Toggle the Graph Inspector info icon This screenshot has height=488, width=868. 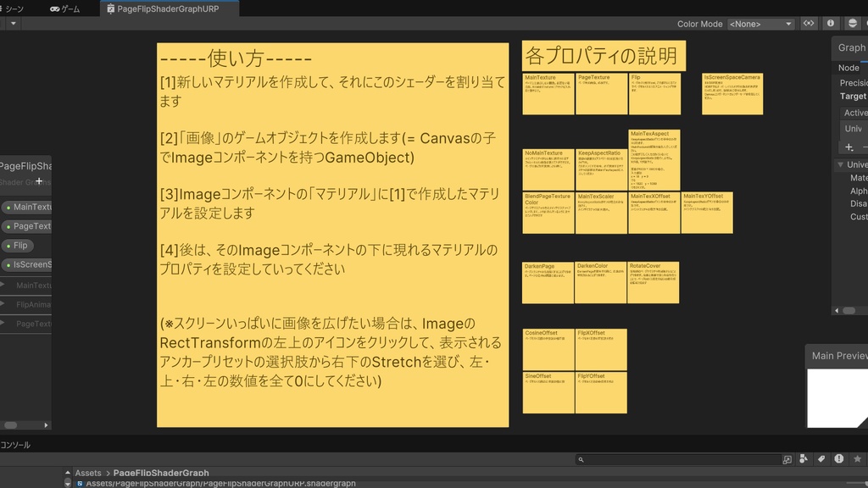point(831,23)
